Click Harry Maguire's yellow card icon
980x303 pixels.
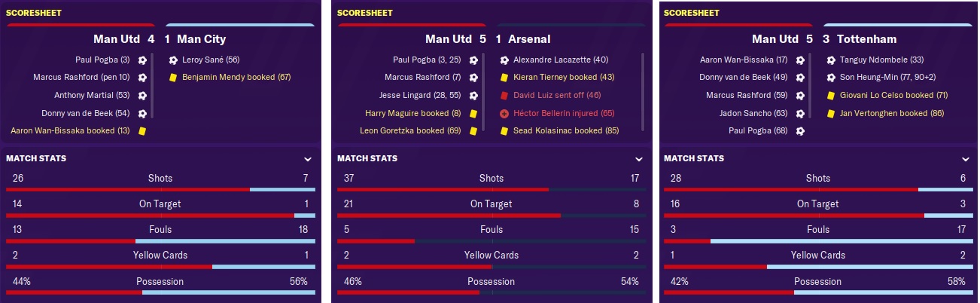pyautogui.click(x=473, y=113)
